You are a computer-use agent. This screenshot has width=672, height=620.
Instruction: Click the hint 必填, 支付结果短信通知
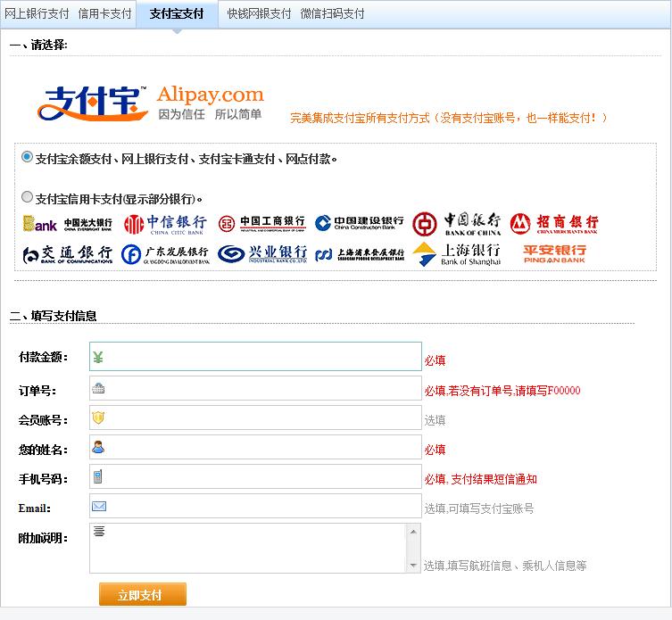pyautogui.click(x=480, y=479)
